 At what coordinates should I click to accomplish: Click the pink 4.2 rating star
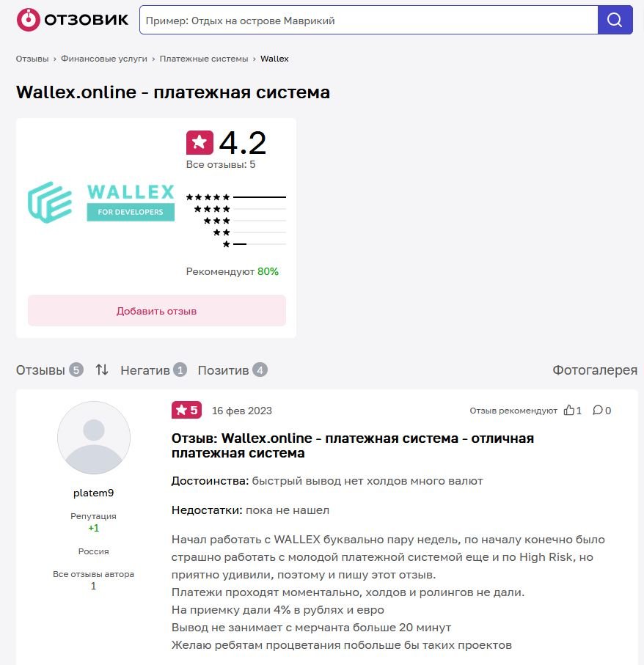point(200,144)
